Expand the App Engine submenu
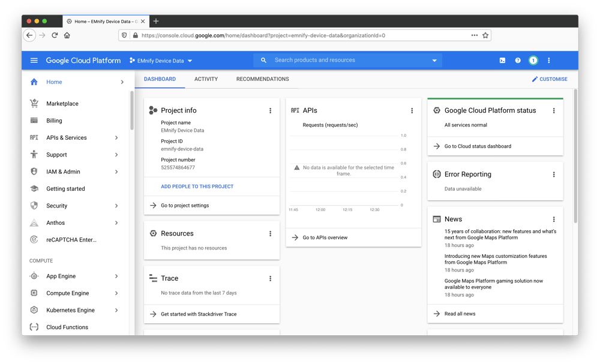Screen dimensions: 600x364 (116, 276)
